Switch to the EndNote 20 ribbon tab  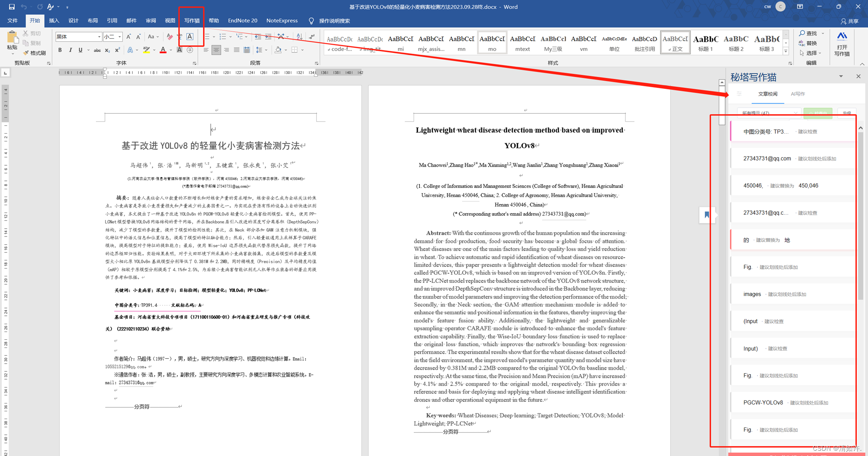point(243,20)
